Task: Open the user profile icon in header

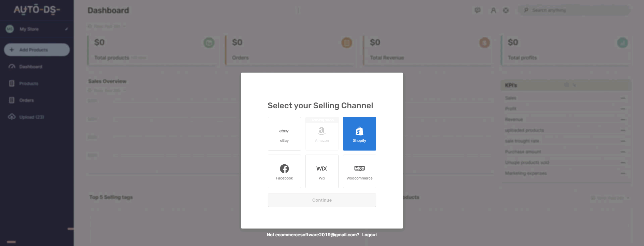Action: (493, 10)
